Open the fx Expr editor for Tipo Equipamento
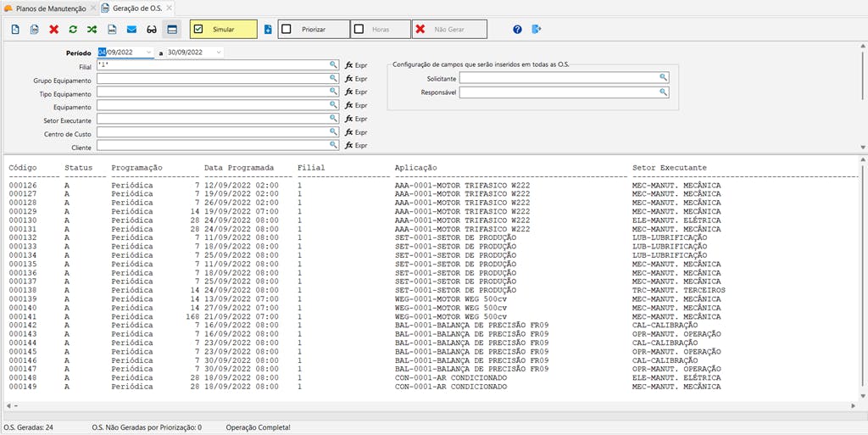Screen dimensions: 868x435 coord(356,92)
